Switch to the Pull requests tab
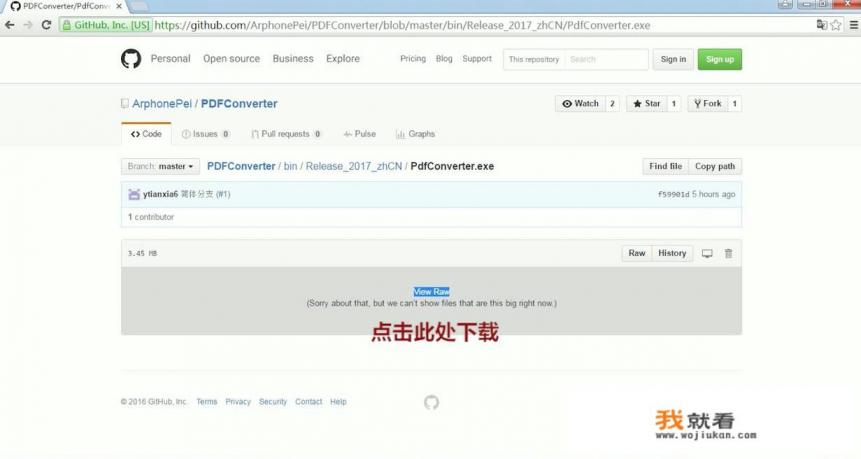Image resolution: width=861 pixels, height=459 pixels. [286, 134]
